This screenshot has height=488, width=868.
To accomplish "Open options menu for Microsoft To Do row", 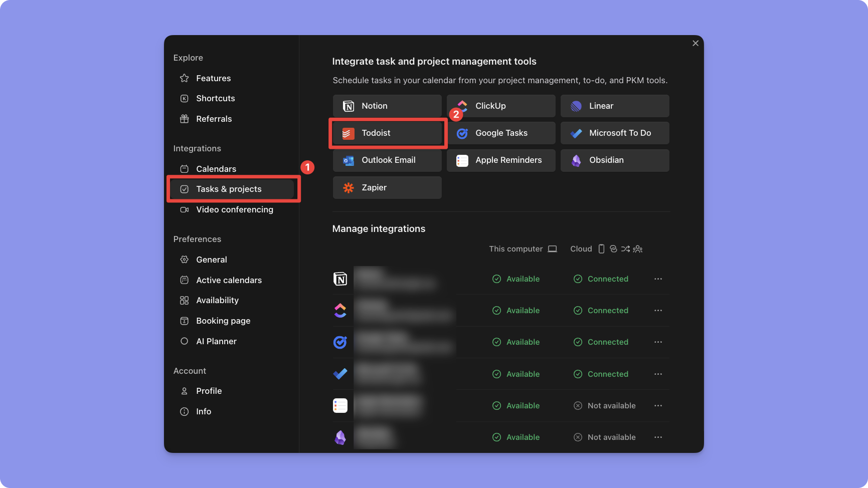I will point(658,374).
